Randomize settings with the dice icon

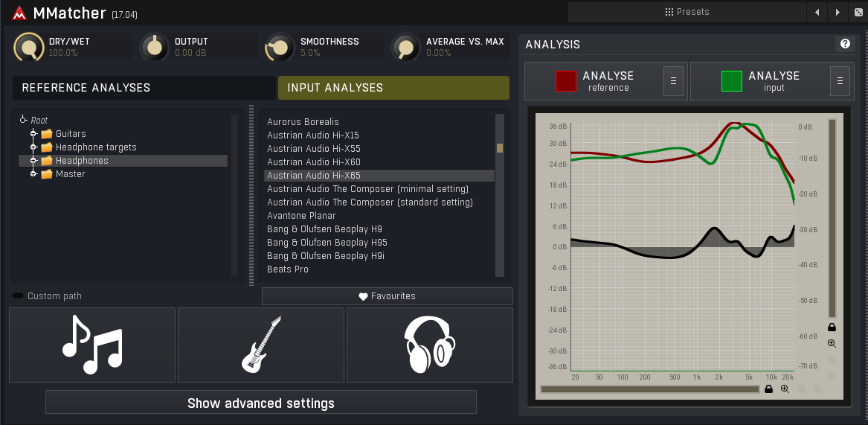[858, 12]
